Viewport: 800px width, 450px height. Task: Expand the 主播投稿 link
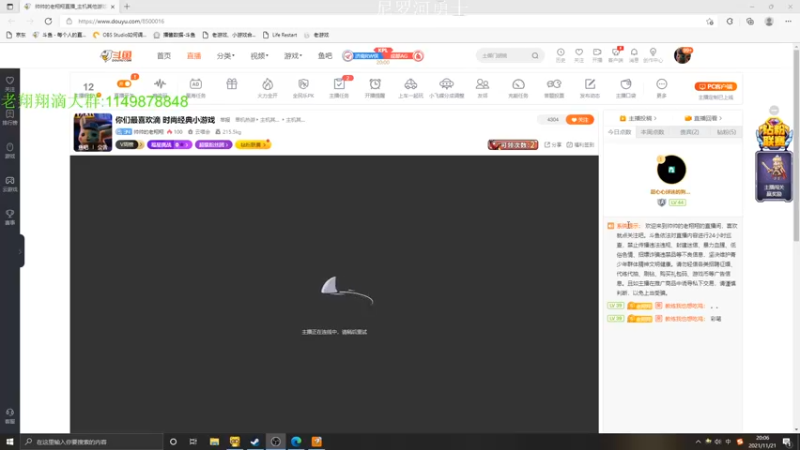[638, 118]
